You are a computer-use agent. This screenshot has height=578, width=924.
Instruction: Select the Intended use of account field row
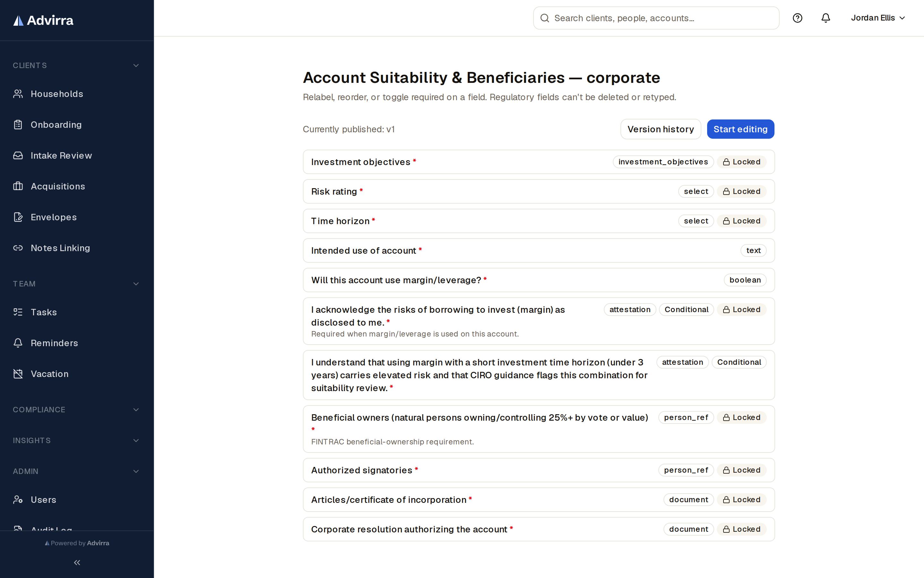pyautogui.click(x=539, y=250)
